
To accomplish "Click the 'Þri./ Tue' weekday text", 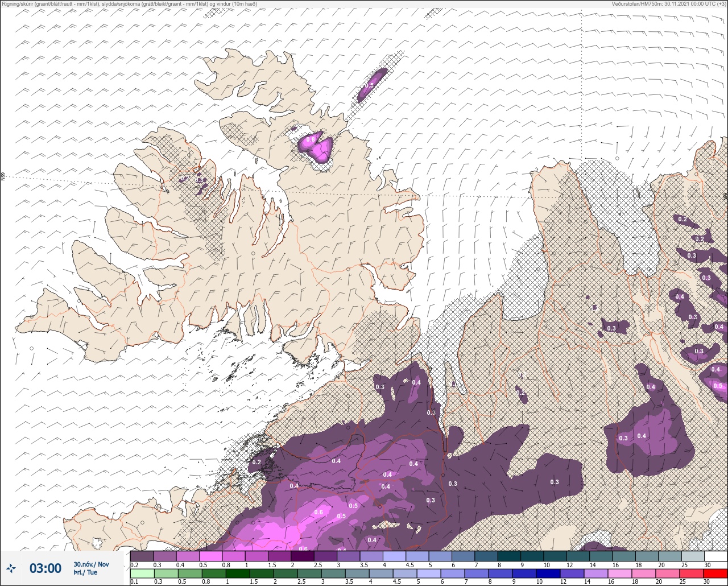I will tap(85, 572).
